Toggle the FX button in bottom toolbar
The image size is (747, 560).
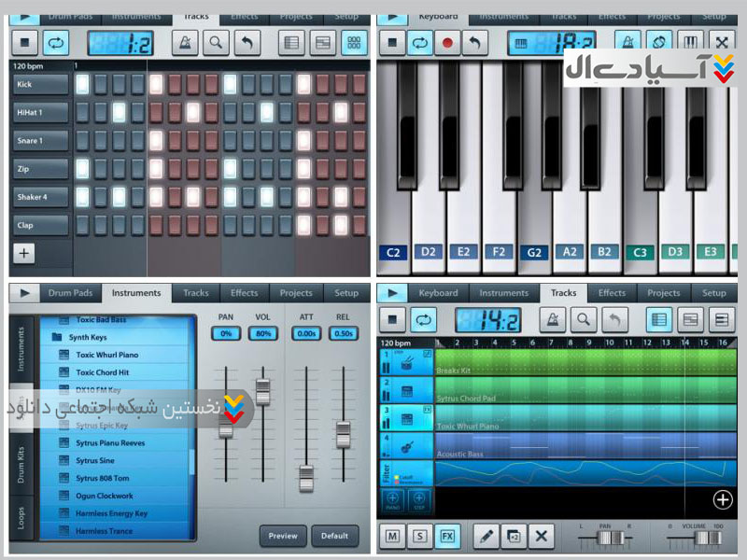click(x=448, y=536)
